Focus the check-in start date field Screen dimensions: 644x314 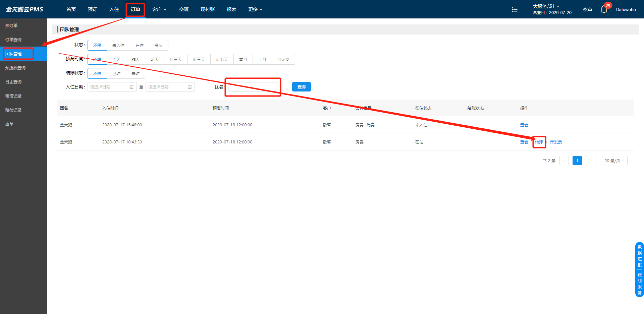click(112, 87)
